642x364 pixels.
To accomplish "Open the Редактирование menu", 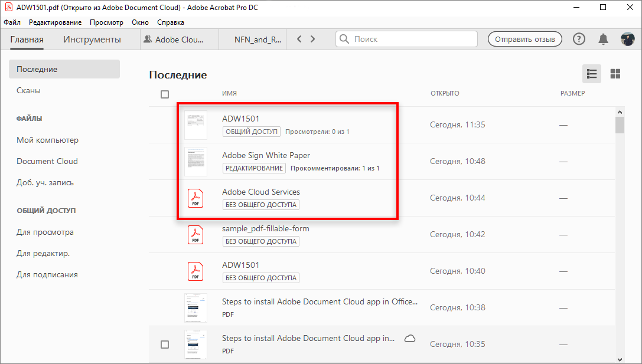I will tap(55, 22).
